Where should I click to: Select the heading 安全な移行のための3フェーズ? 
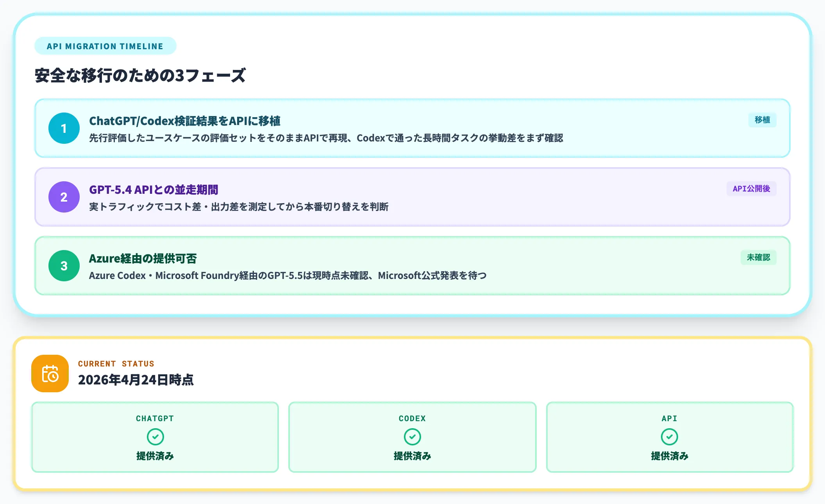point(140,75)
